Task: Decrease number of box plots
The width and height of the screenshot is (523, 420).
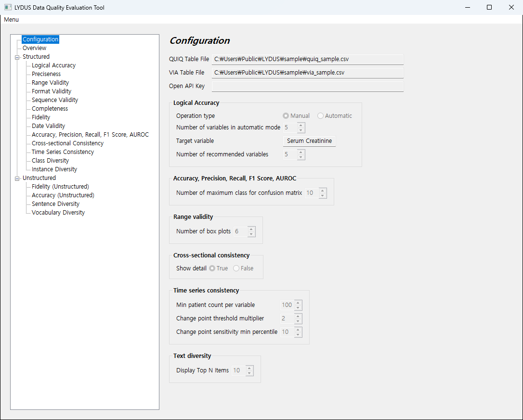Action: tap(251, 234)
